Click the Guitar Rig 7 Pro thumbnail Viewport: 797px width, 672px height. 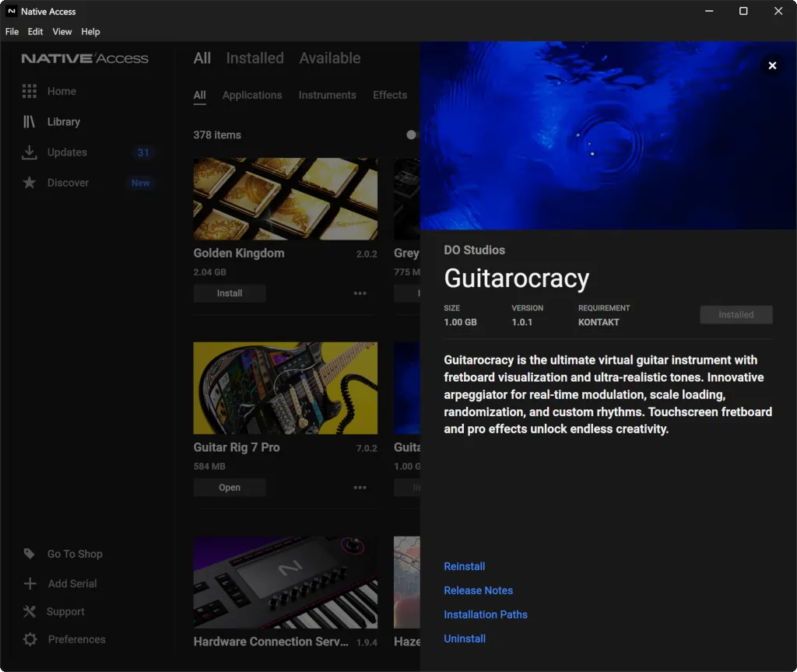(285, 388)
